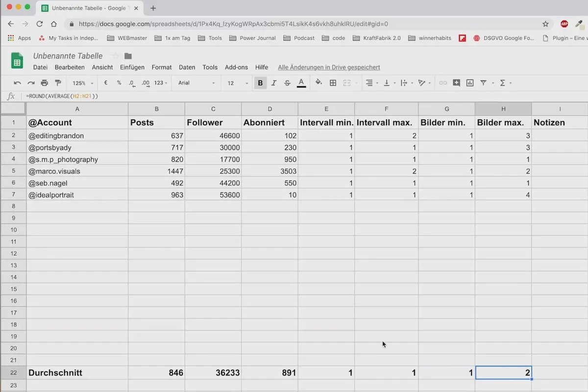Click the insert link icon

point(443,83)
